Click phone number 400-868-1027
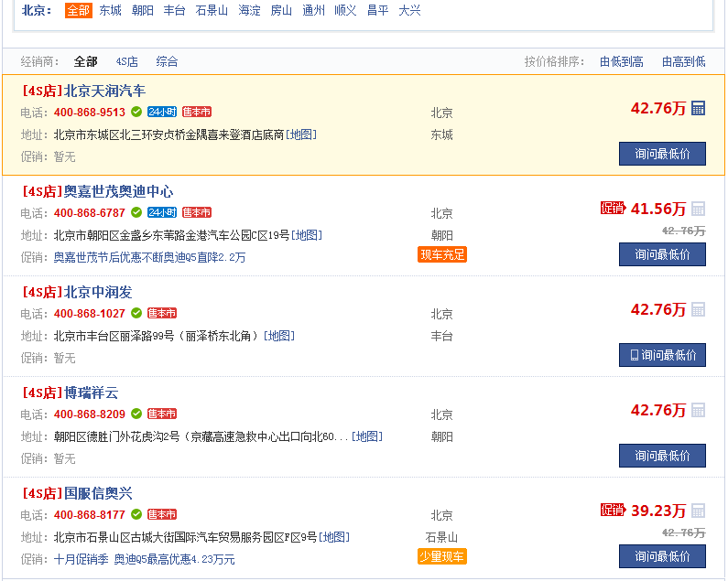This screenshot has width=728, height=581. click(x=90, y=314)
